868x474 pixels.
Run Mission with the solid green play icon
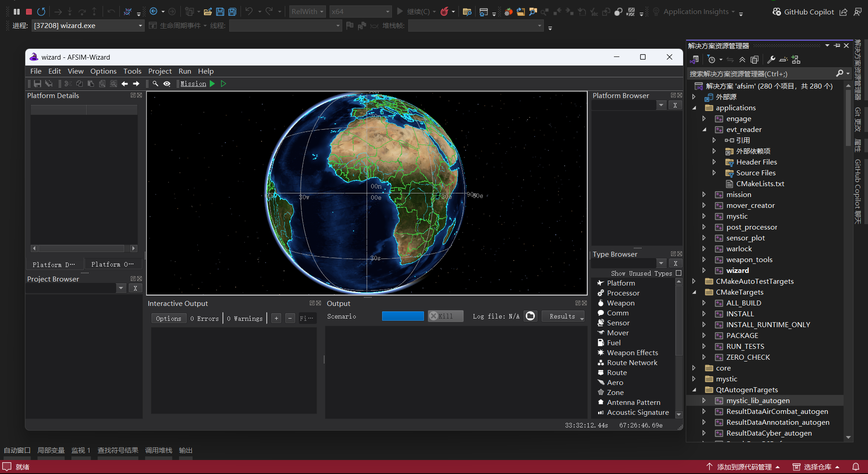(212, 84)
